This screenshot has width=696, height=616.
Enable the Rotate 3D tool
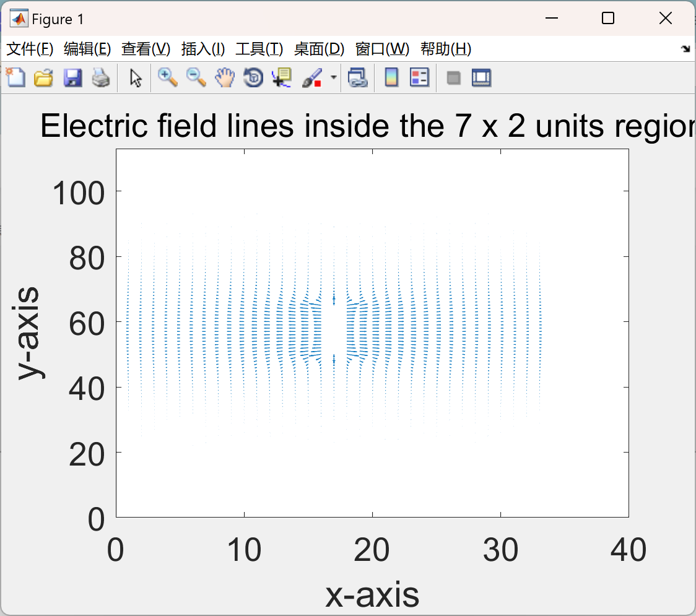(253, 77)
